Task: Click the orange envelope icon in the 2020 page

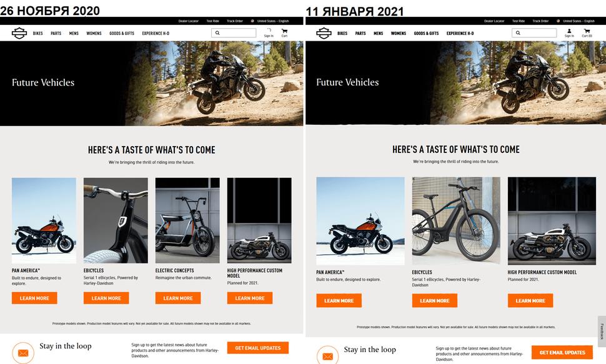Action: click(x=23, y=353)
